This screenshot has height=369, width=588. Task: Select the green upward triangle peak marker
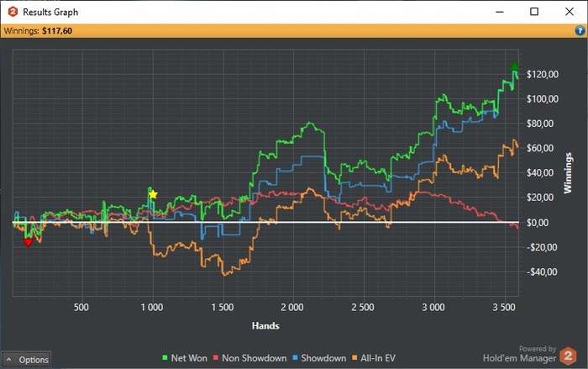click(514, 66)
